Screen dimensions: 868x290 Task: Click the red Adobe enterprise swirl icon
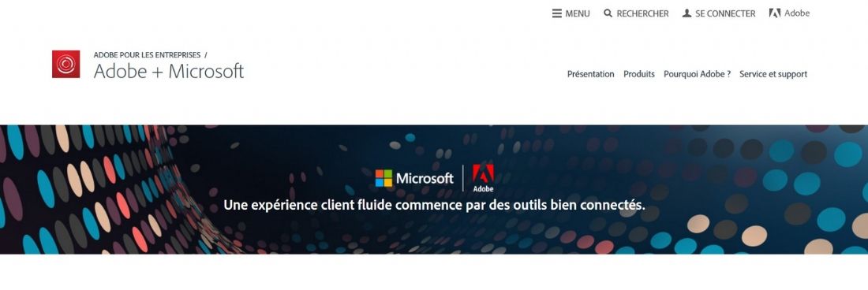coord(65,64)
